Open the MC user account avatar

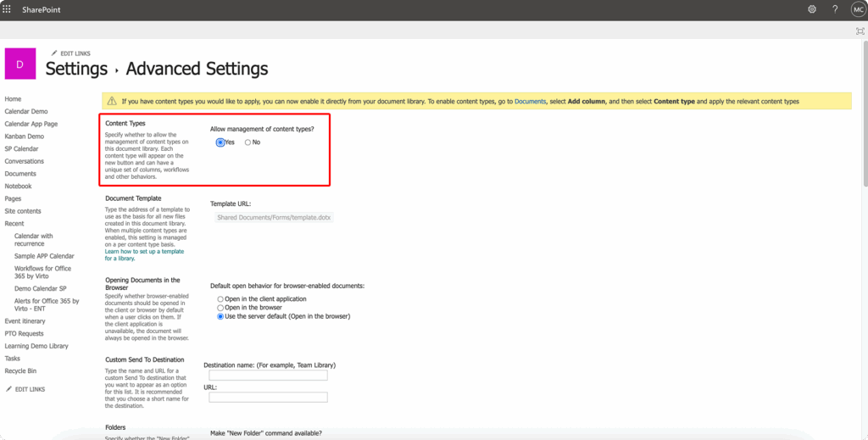click(857, 9)
